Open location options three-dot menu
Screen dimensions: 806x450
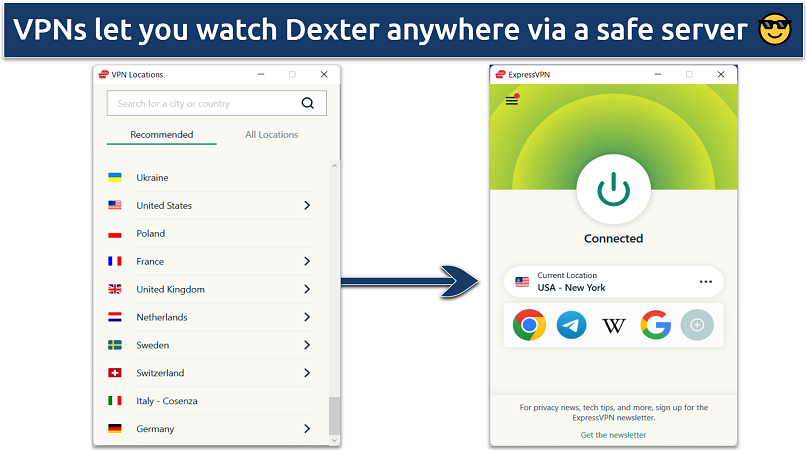(x=706, y=282)
